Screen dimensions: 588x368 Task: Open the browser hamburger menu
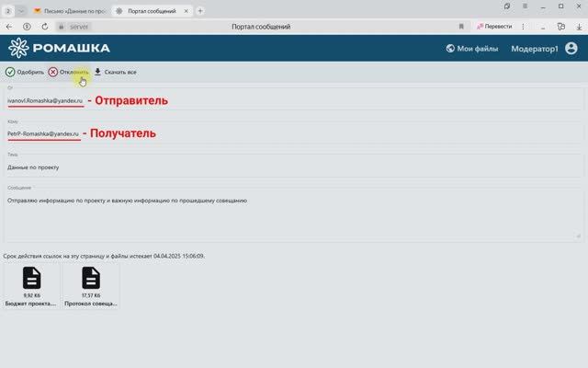click(x=525, y=6)
